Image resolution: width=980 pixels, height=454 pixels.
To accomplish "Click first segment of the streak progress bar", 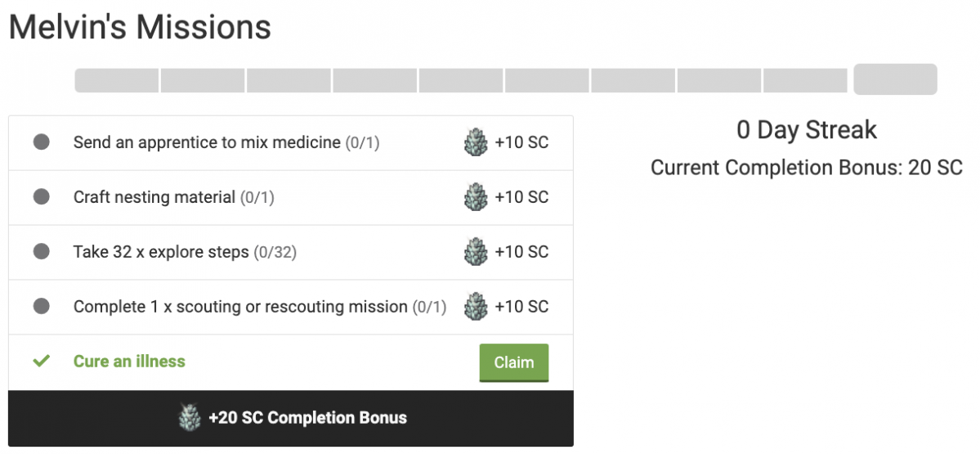I will pos(117,80).
